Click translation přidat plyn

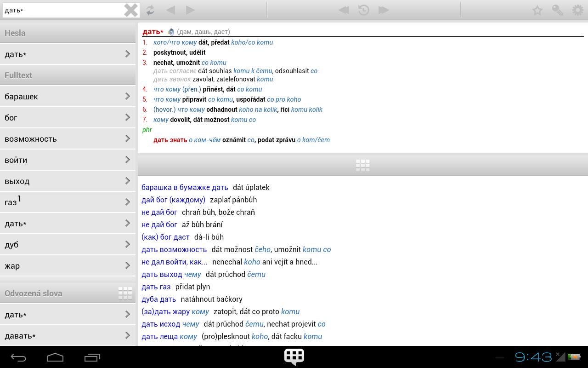pyautogui.click(x=192, y=287)
